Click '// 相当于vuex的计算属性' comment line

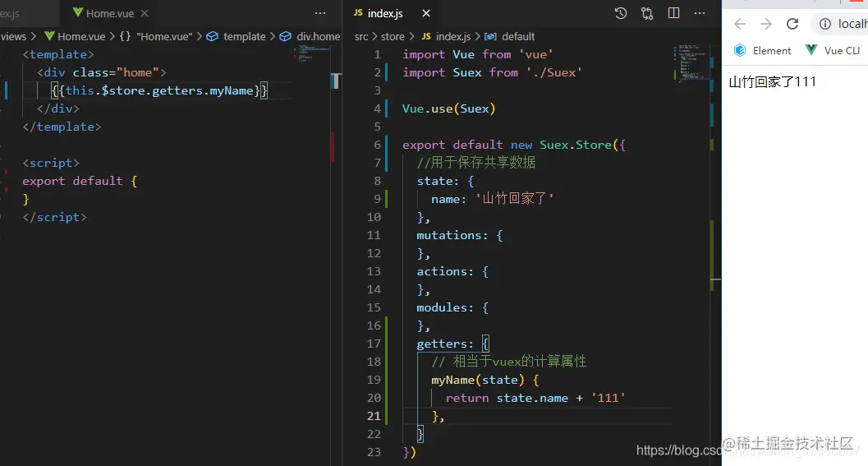(x=509, y=362)
